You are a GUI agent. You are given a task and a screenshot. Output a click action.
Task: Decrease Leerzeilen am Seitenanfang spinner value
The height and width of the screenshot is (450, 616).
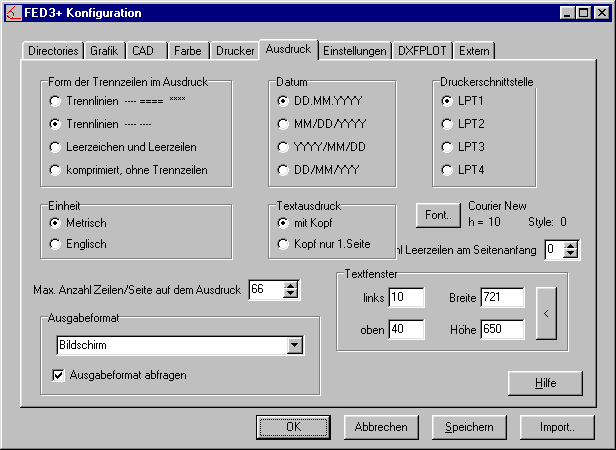(571, 255)
